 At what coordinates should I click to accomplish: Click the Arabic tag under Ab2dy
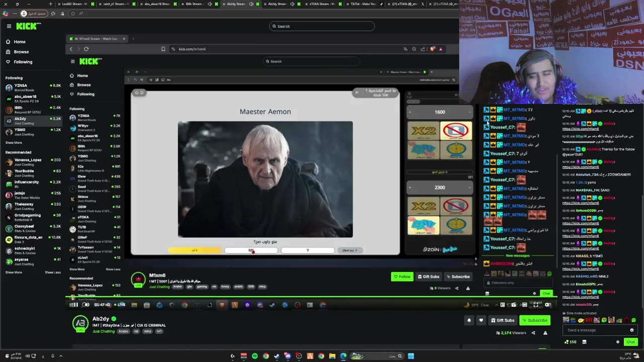[123, 331]
